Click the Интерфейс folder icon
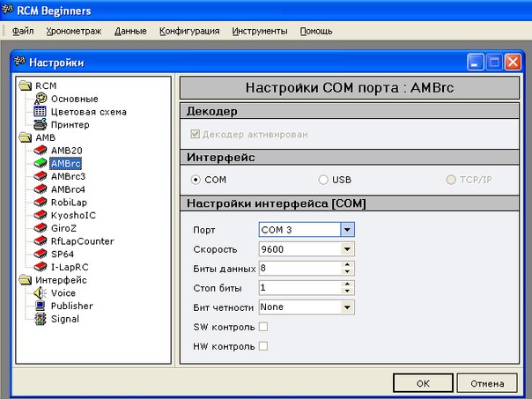This screenshot has height=399, width=532. click(26, 280)
